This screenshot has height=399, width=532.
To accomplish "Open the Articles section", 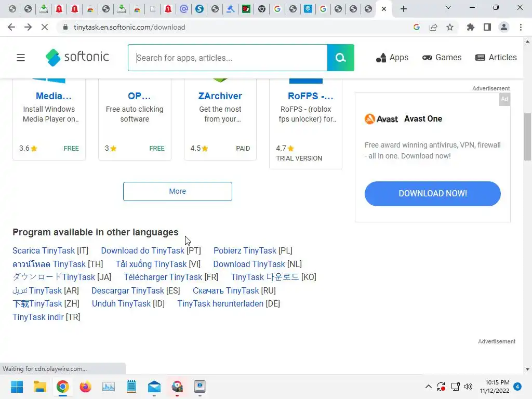I will (x=496, y=58).
